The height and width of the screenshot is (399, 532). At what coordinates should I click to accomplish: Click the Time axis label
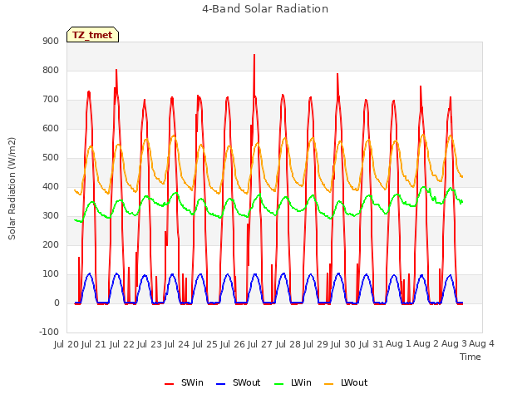pyautogui.click(x=470, y=357)
